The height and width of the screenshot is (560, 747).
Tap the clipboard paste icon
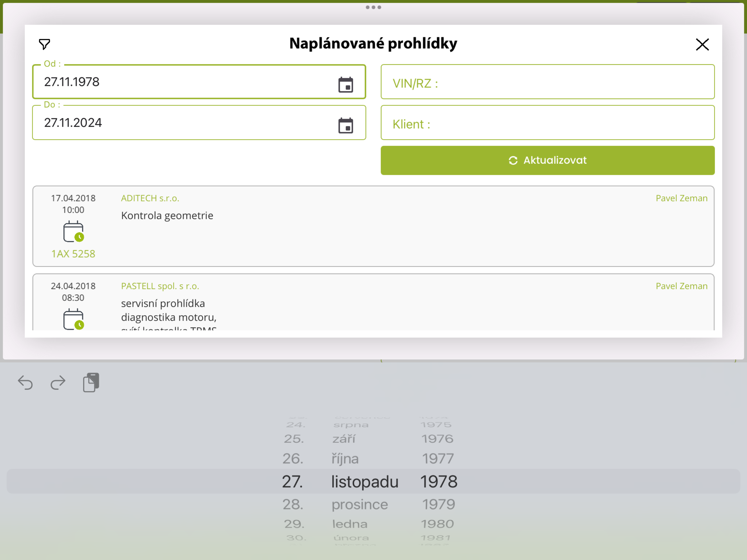[x=91, y=383]
